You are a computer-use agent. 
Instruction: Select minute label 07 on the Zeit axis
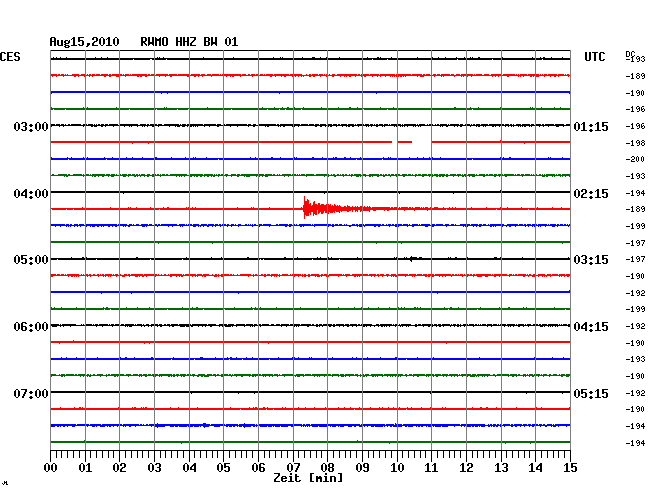point(293,468)
